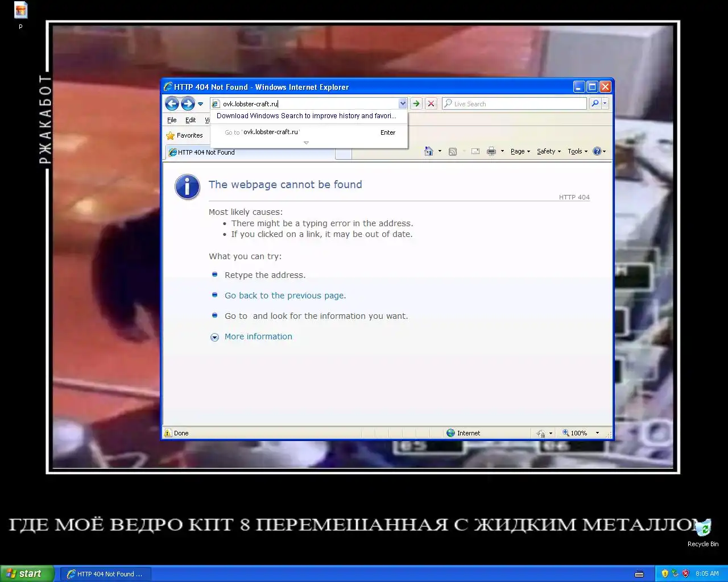The height and width of the screenshot is (582, 728).
Task: Expand the More information section
Action: tap(214, 337)
